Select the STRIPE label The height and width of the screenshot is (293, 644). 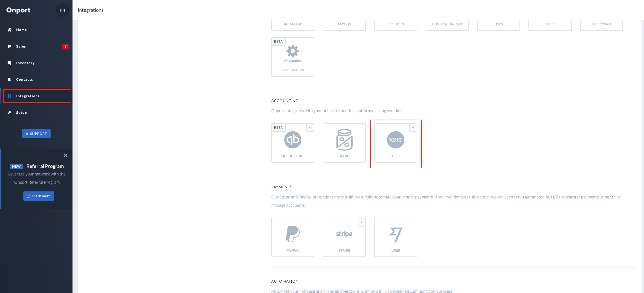pos(344,250)
